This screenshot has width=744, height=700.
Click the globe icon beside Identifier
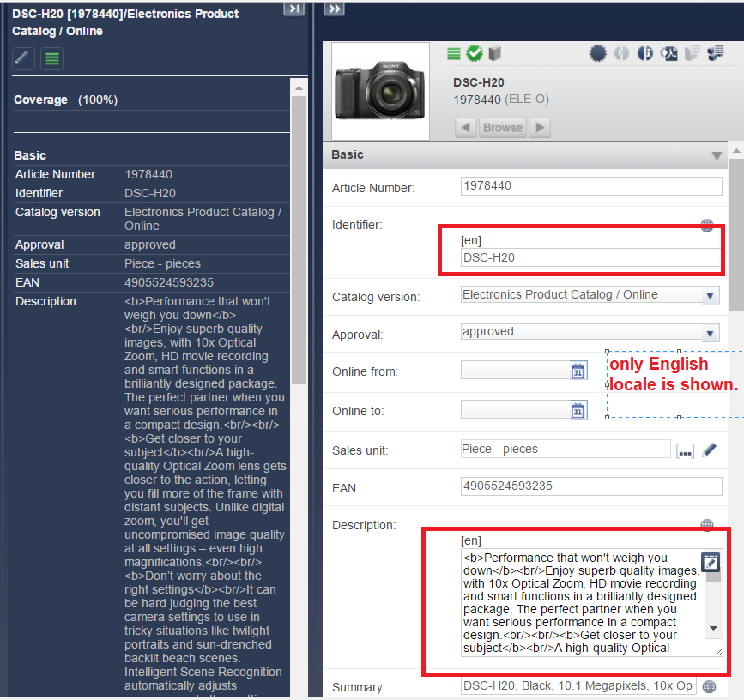pyautogui.click(x=707, y=226)
